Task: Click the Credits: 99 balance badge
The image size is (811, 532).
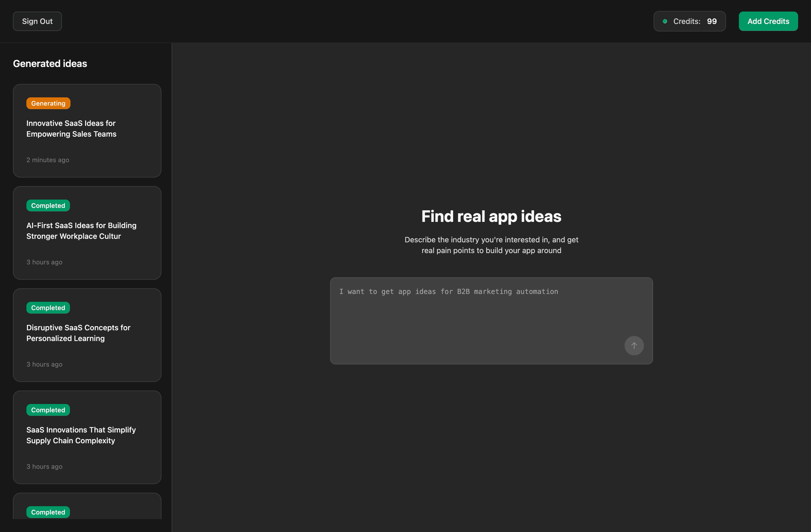Action: coord(689,21)
